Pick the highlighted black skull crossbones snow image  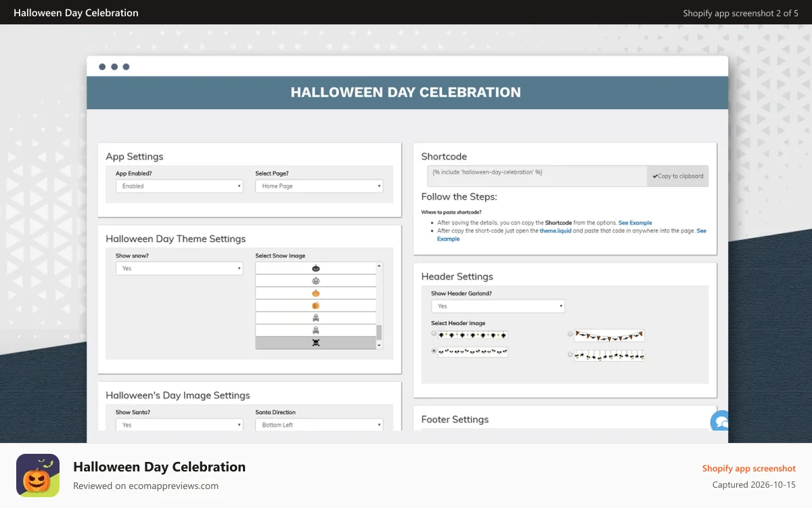pos(315,343)
